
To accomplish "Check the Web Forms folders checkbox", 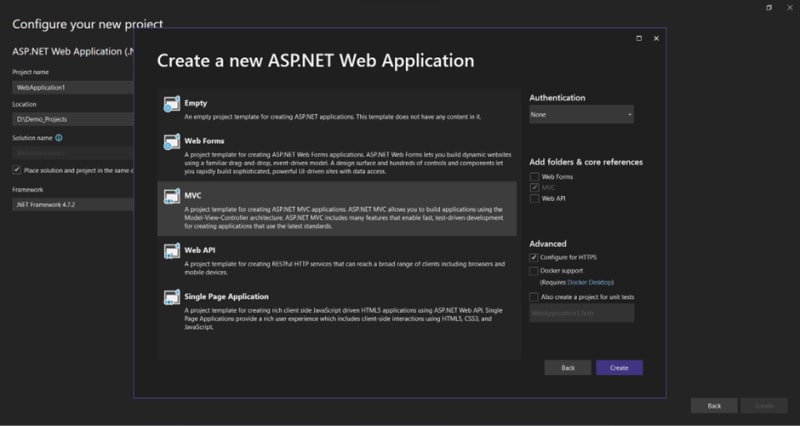I will coord(534,177).
